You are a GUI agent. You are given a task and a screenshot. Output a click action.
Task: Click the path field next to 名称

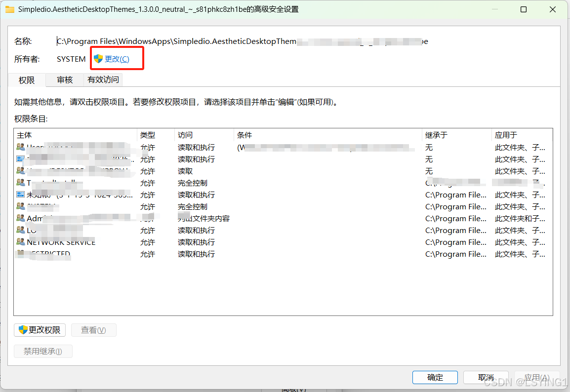[242, 41]
